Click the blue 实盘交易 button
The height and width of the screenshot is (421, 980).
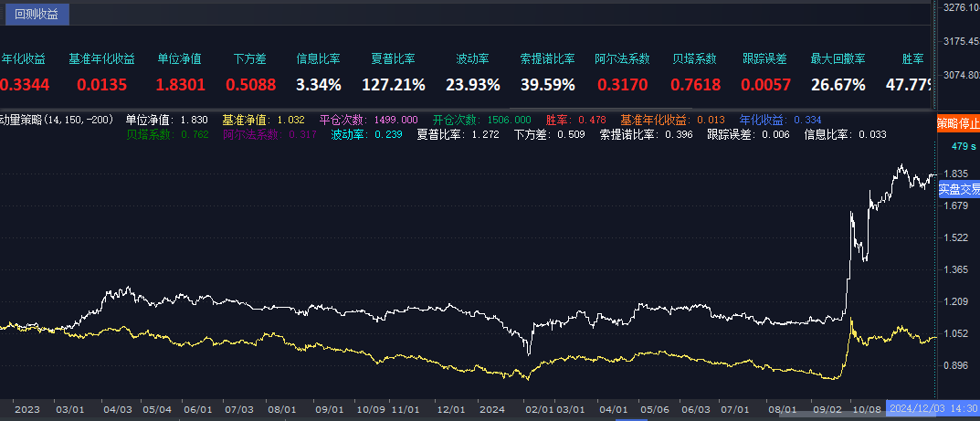pos(959,190)
